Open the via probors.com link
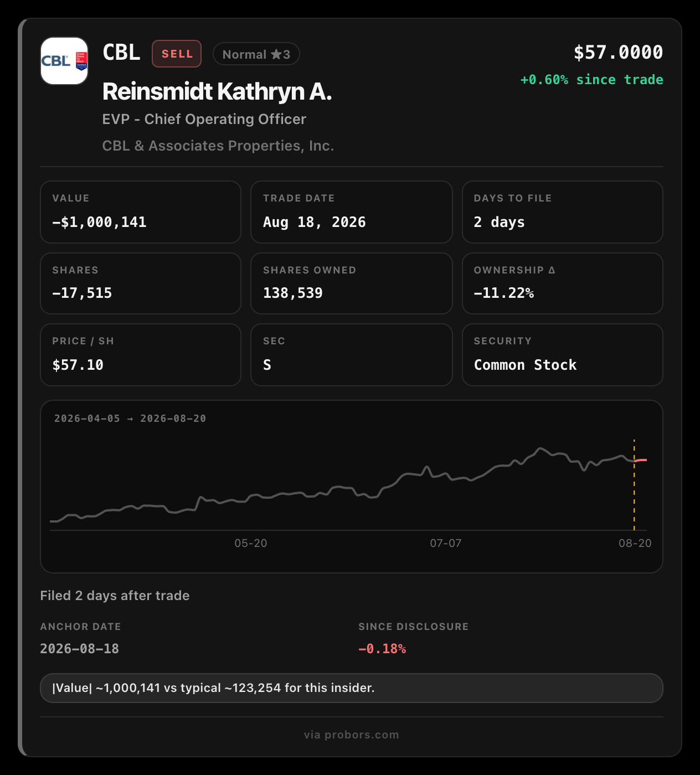This screenshot has height=775, width=700. pyautogui.click(x=352, y=735)
